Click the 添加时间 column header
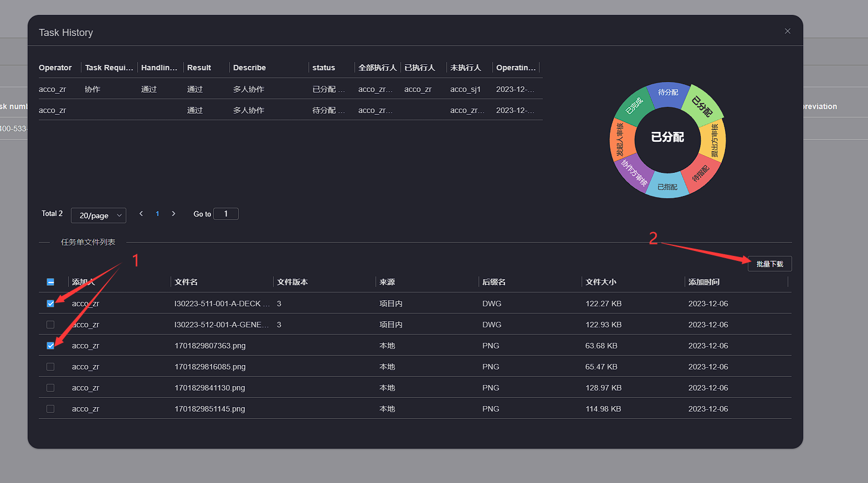This screenshot has height=483, width=868. [704, 282]
